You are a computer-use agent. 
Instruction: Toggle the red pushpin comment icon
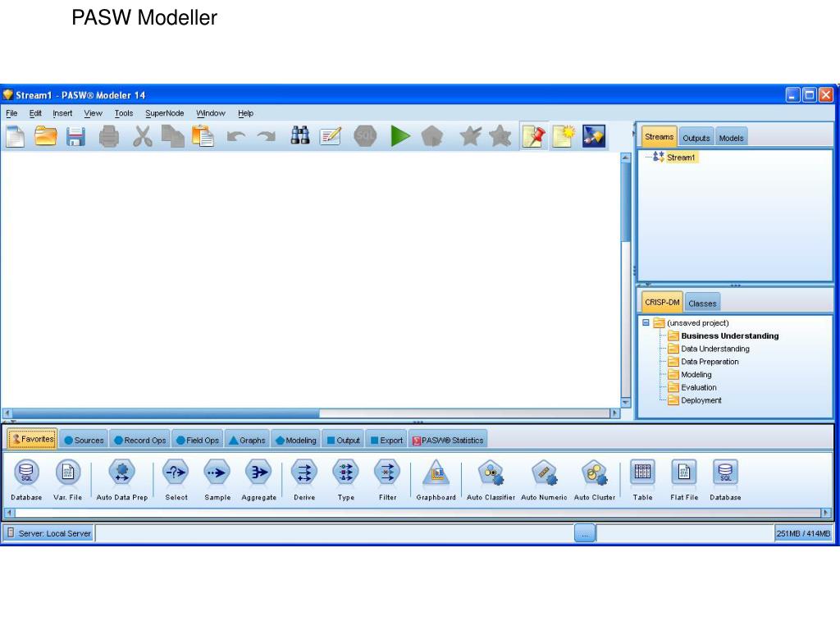(533, 136)
